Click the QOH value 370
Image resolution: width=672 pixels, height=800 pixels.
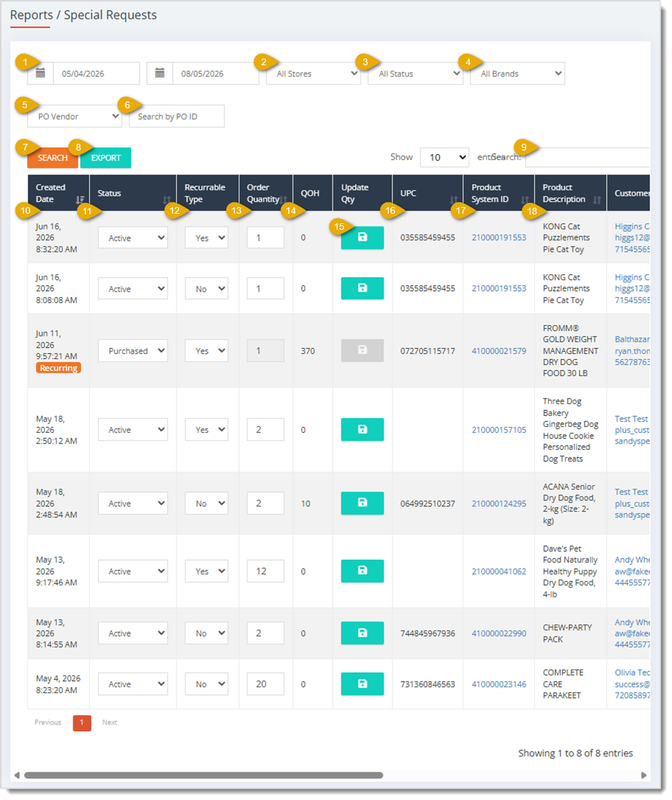[x=308, y=351]
